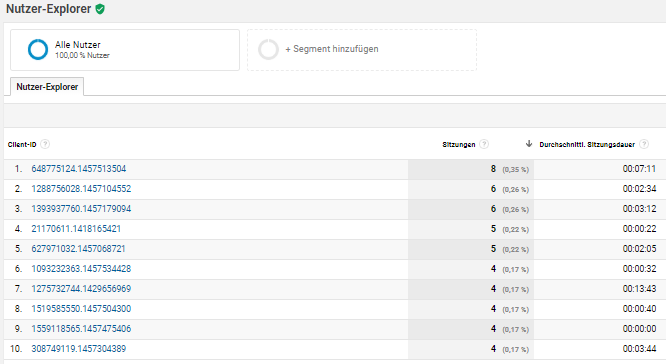
Task: Click session duration 00:00:40
Action: (639, 308)
